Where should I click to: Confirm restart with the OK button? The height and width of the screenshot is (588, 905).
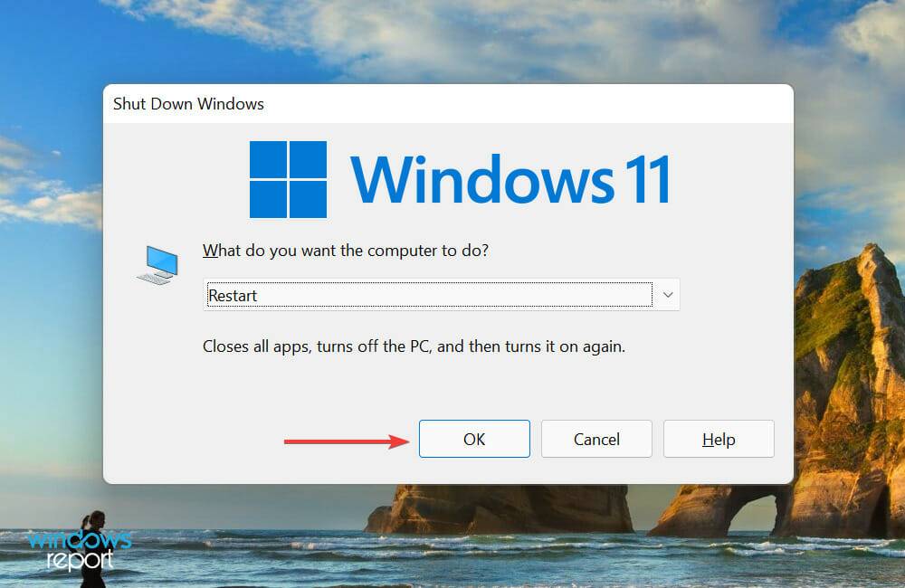click(473, 439)
